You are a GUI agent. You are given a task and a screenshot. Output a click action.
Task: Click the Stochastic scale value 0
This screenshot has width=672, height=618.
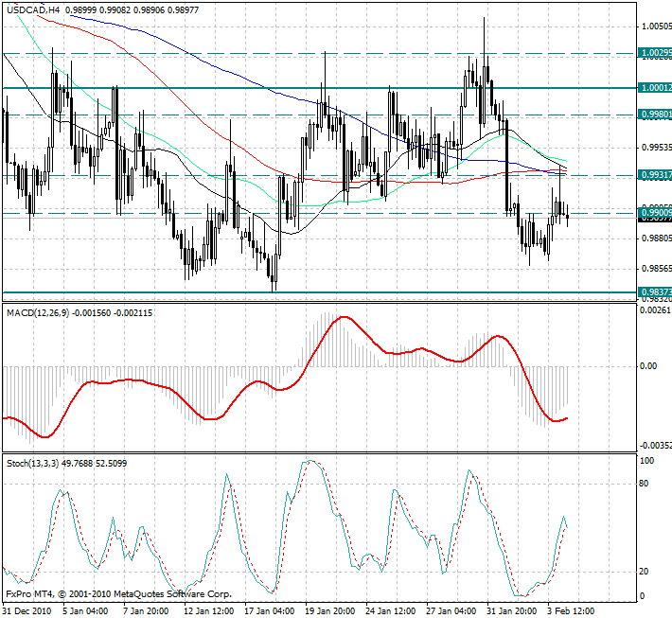[642, 596]
